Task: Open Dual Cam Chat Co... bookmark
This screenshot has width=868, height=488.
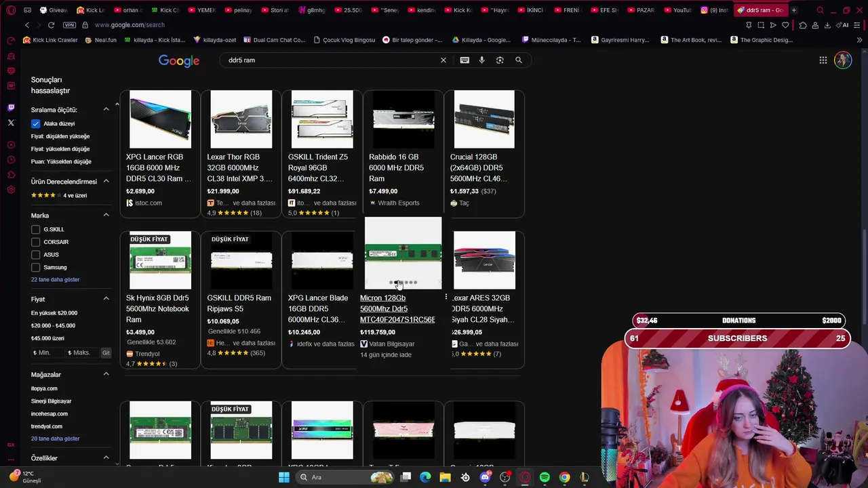Action: tap(275, 40)
